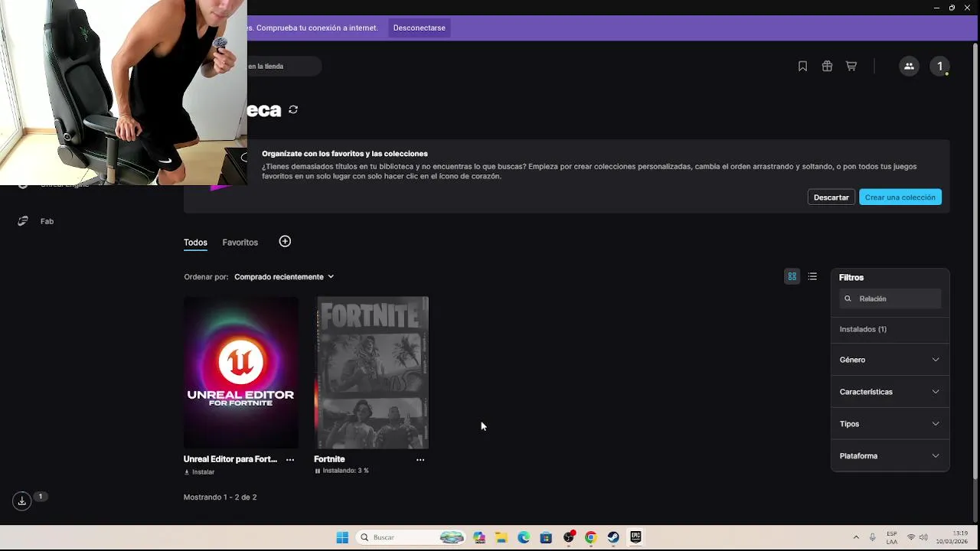Click the store search field
Image resolution: width=980 pixels, height=551 pixels.
[283, 67]
